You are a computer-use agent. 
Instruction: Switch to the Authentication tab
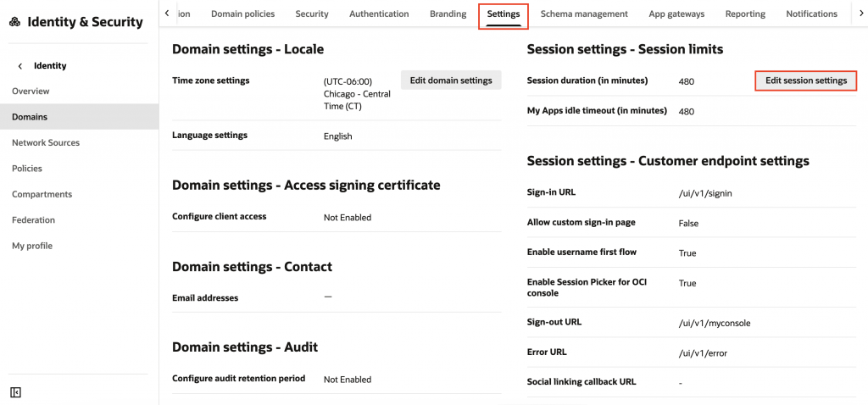coord(379,14)
